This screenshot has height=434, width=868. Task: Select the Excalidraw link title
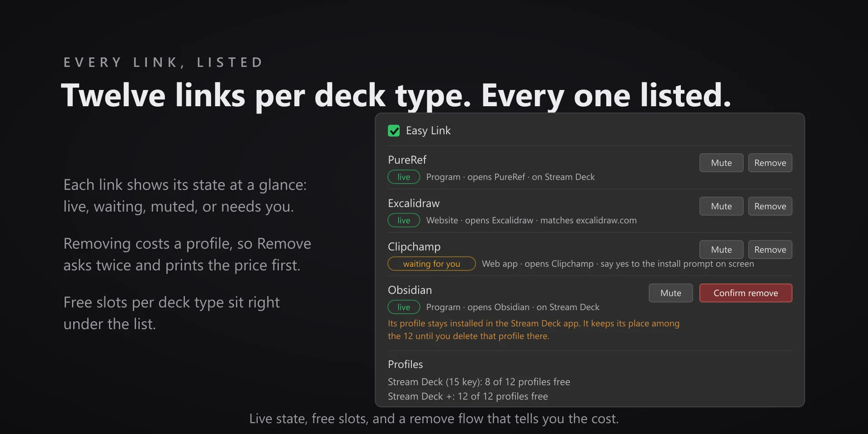414,203
